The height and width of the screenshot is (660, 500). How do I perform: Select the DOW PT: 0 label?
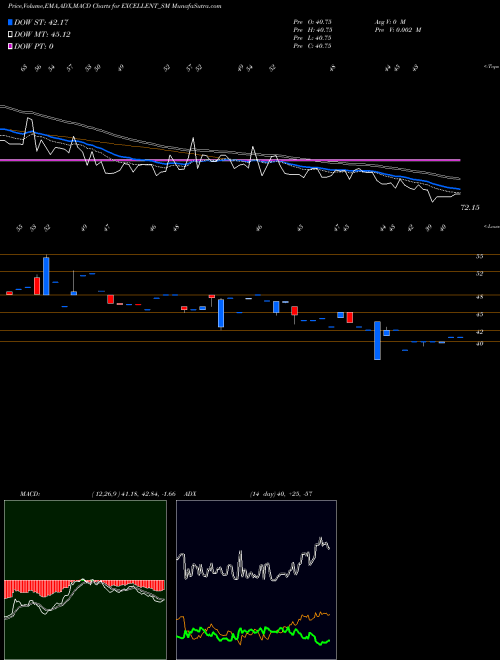coord(34,46)
